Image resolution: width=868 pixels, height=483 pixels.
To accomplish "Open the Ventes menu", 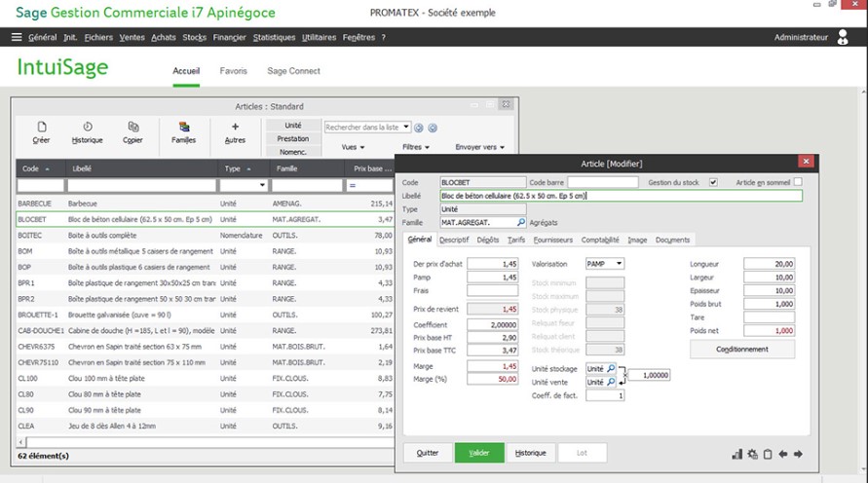I will (132, 37).
